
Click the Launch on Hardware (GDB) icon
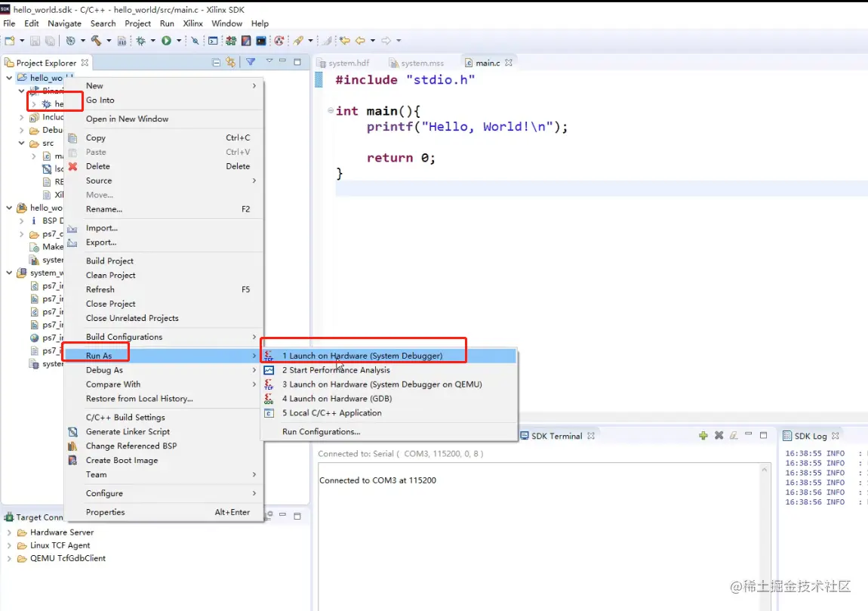click(269, 399)
